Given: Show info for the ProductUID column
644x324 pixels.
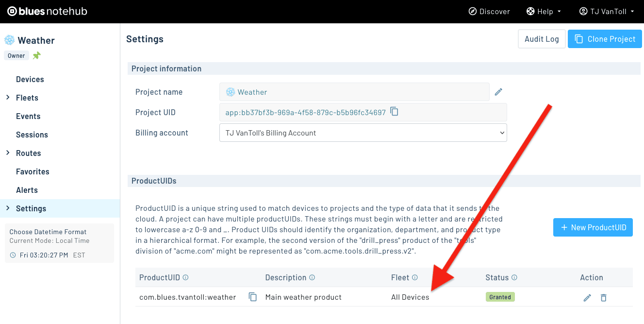Looking at the screenshot, I should (x=185, y=278).
